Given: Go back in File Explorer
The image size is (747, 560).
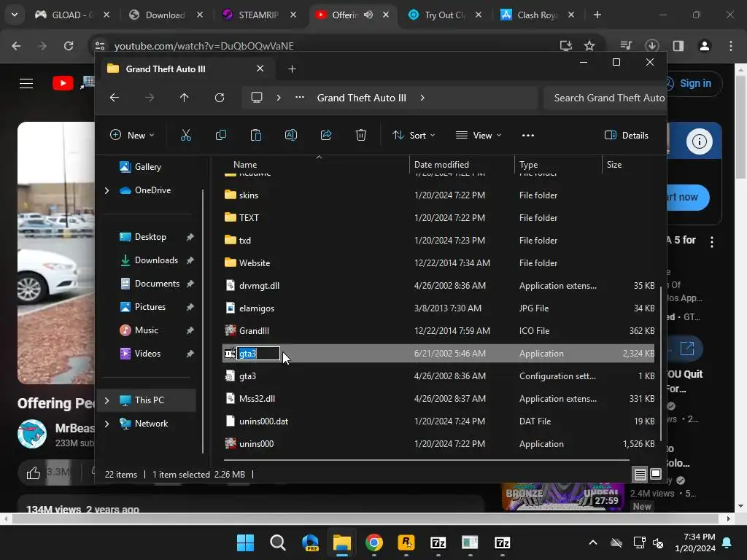Looking at the screenshot, I should pyautogui.click(x=115, y=98).
